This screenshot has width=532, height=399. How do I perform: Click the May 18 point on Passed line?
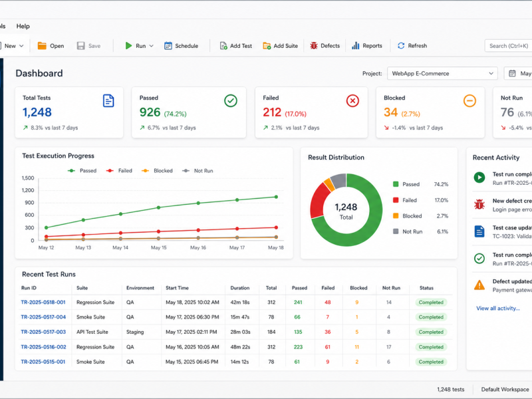click(276, 197)
